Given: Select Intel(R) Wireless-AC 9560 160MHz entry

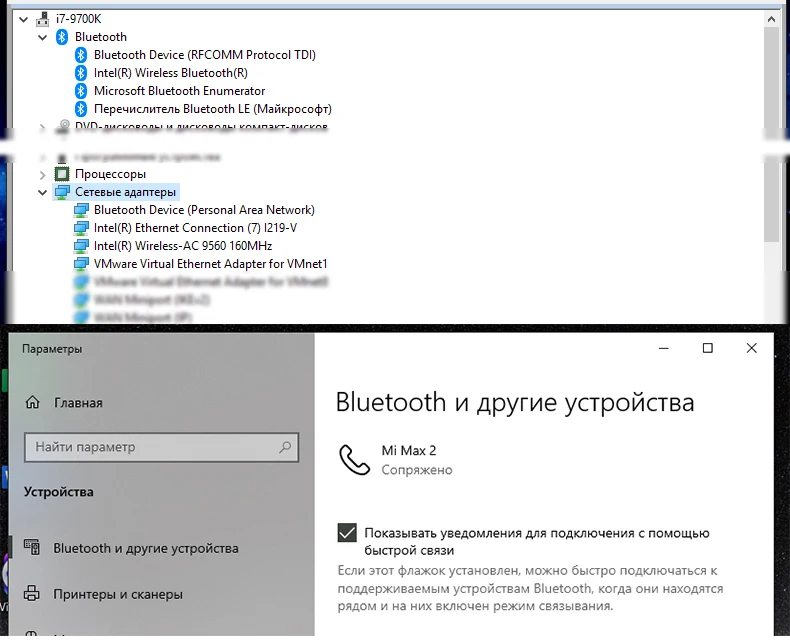Looking at the screenshot, I should tap(183, 246).
